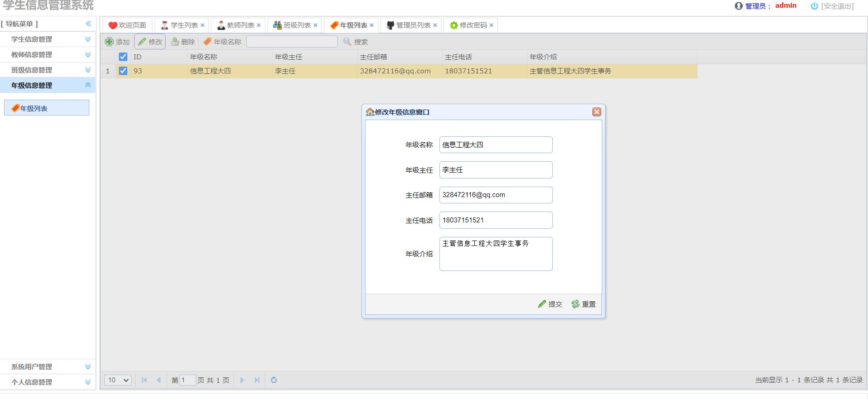The height and width of the screenshot is (400, 868).
Task: Go to previous page in pagination
Action: point(159,380)
